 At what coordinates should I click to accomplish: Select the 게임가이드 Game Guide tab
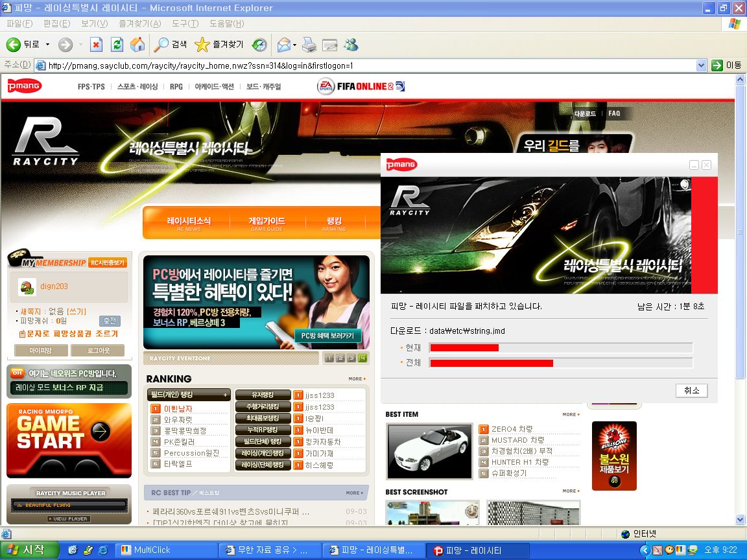(267, 223)
